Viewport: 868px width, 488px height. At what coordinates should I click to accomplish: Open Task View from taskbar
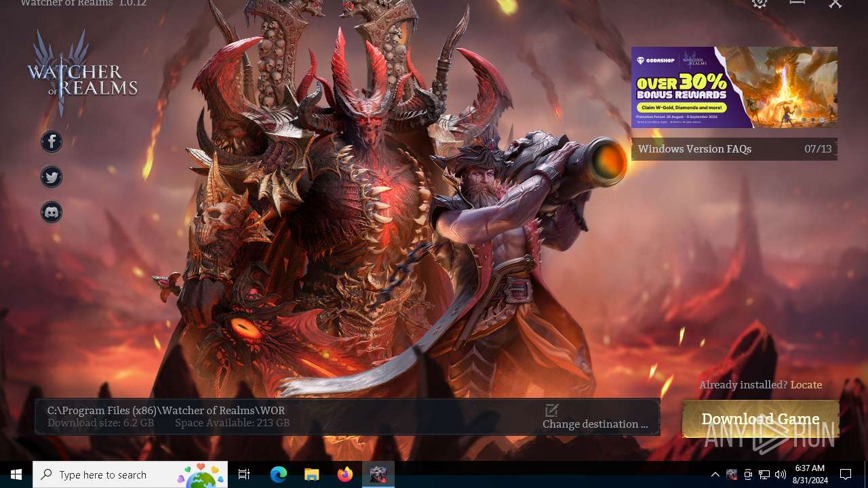(244, 474)
